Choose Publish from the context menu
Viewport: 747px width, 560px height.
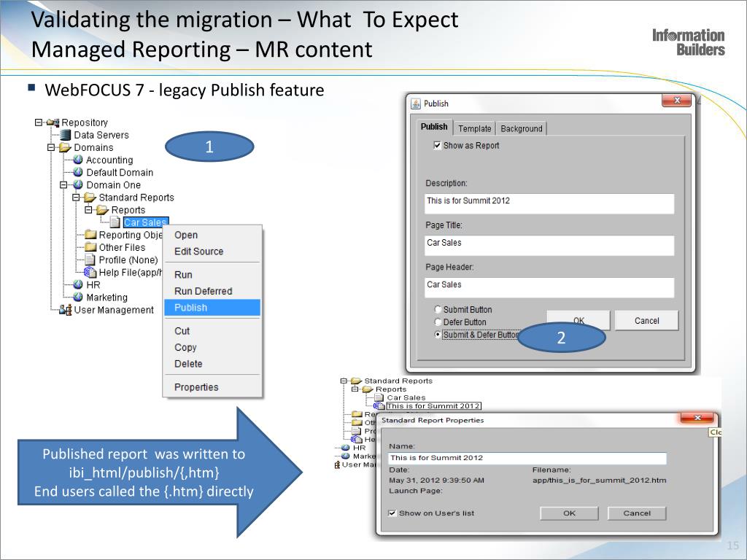point(212,308)
